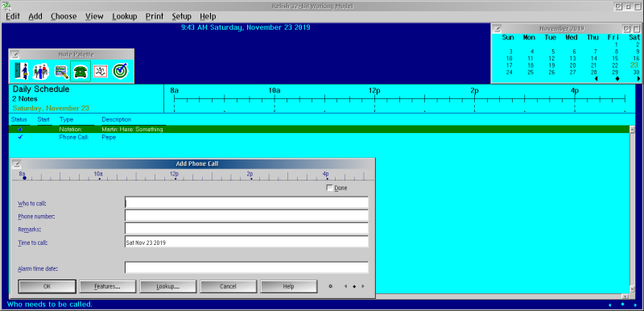Click the running figure deadline icon
644x311 pixels.
click(100, 71)
